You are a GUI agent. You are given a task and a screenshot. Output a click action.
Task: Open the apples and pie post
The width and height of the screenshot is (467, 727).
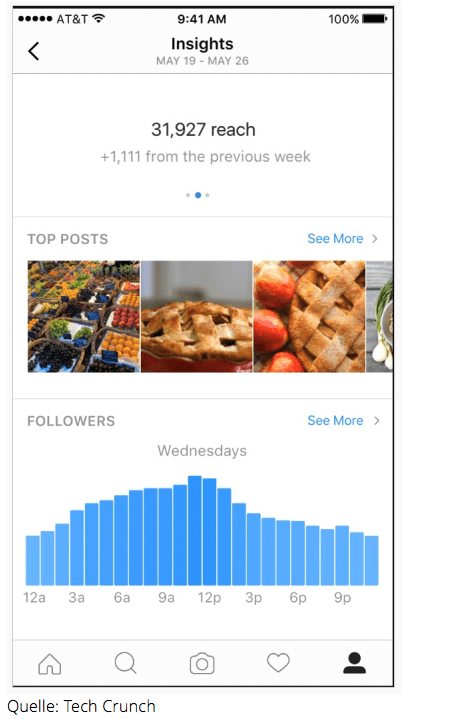click(x=309, y=317)
